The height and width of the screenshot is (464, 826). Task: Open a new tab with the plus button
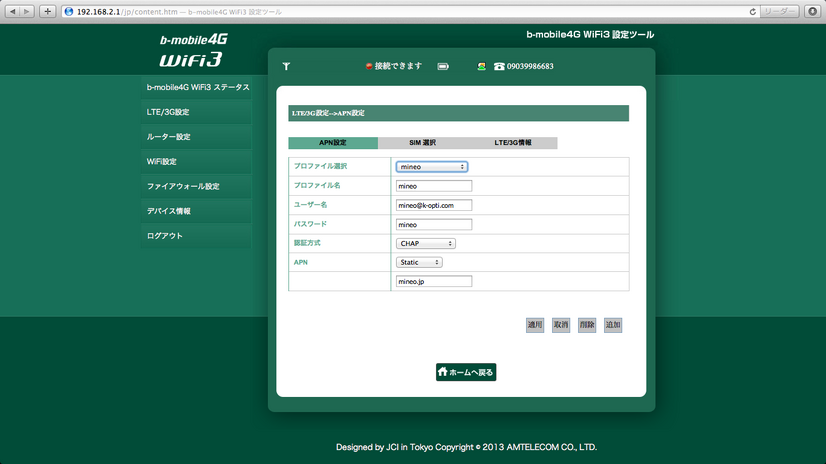(x=47, y=11)
